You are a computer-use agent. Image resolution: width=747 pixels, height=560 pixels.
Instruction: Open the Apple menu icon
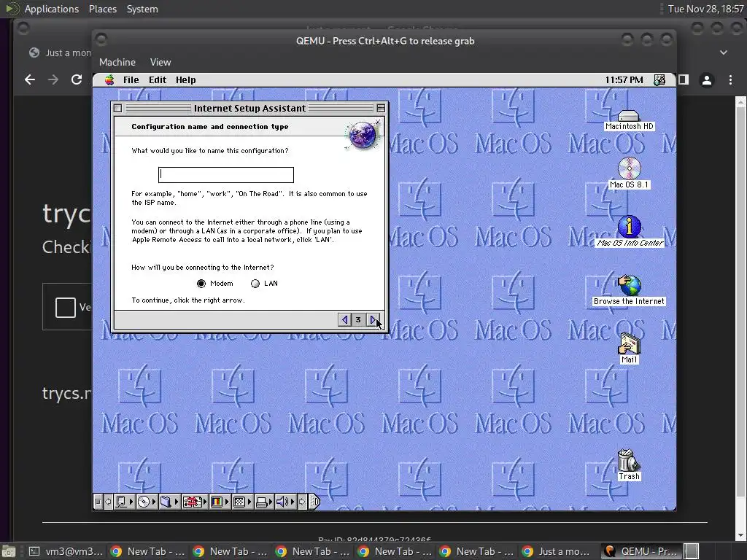tap(109, 80)
